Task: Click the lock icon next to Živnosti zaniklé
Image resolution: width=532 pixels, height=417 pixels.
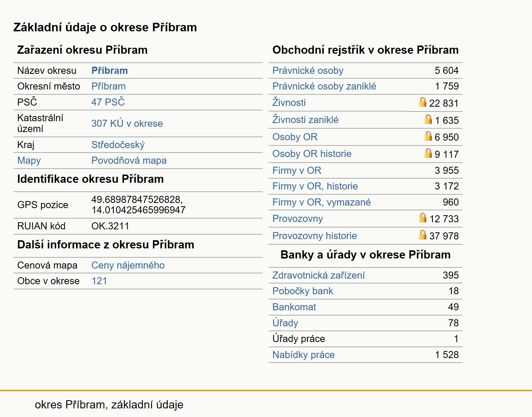Action: (x=428, y=119)
